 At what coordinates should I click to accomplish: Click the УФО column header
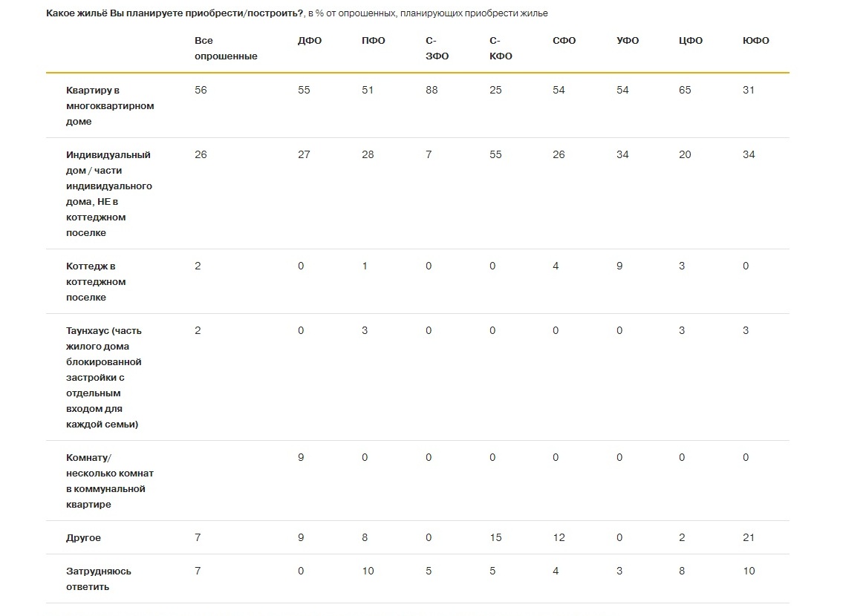pyautogui.click(x=628, y=41)
